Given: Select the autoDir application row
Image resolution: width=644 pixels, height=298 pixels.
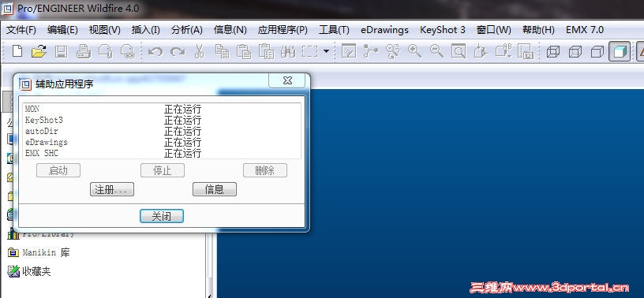Looking at the screenshot, I should 162,132.
